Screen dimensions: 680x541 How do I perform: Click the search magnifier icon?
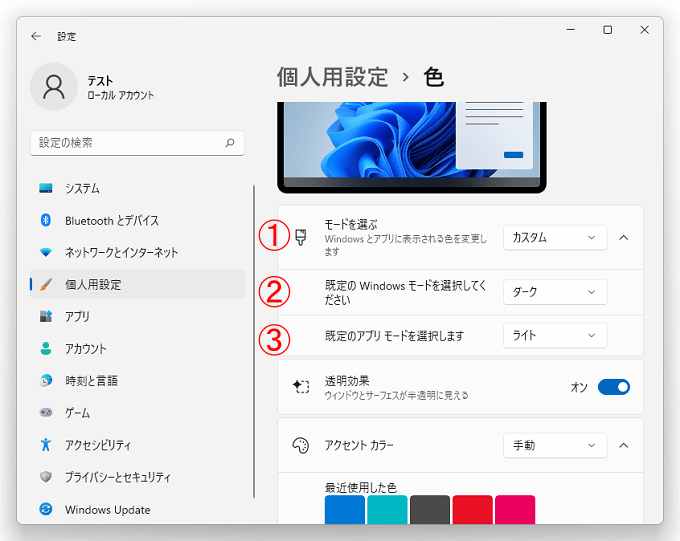pos(230,142)
